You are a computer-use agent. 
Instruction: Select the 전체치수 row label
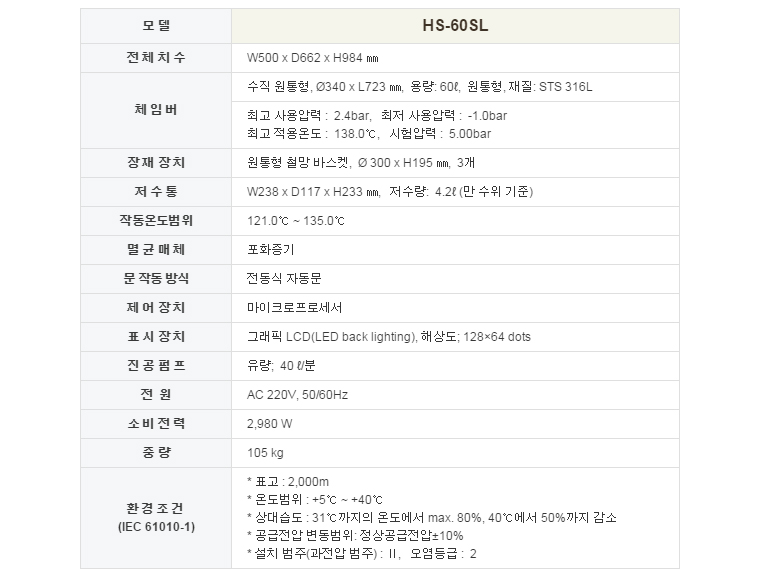pos(156,58)
